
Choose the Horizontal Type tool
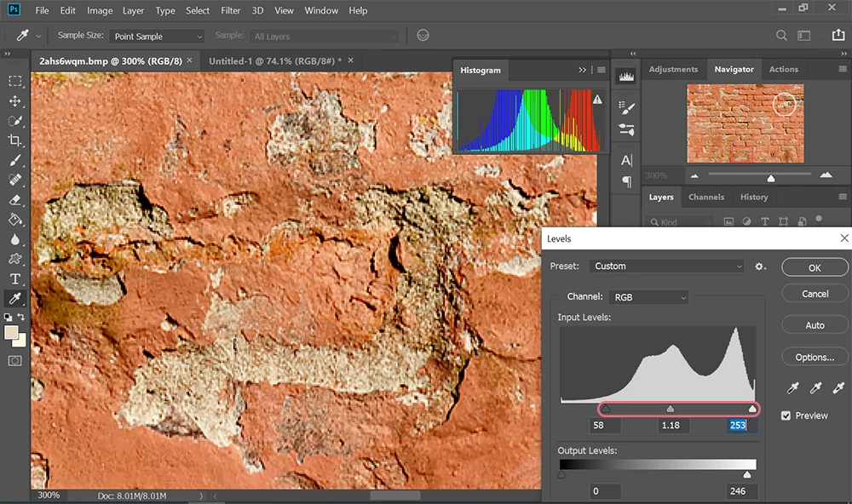click(x=15, y=278)
